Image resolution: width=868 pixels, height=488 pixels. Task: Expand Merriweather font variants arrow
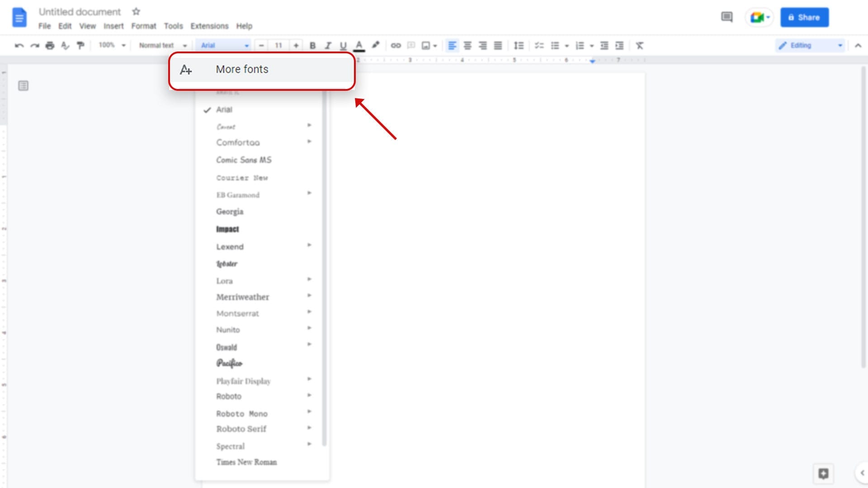[x=309, y=296]
